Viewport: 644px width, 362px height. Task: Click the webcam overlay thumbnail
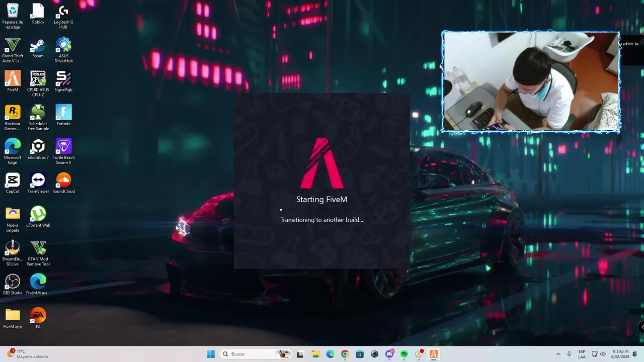point(531,82)
